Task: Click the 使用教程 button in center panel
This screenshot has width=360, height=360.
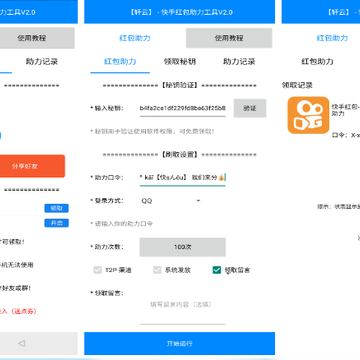Action: click(229, 38)
